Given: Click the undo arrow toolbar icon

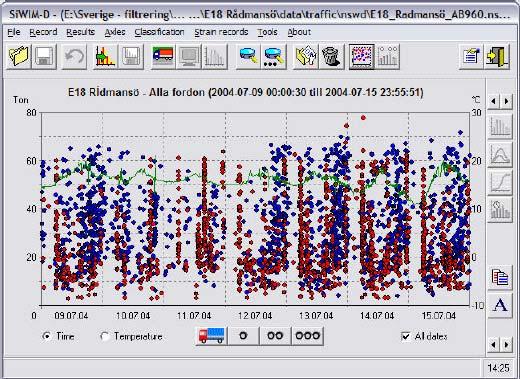Looking at the screenshot, I should (x=74, y=56).
